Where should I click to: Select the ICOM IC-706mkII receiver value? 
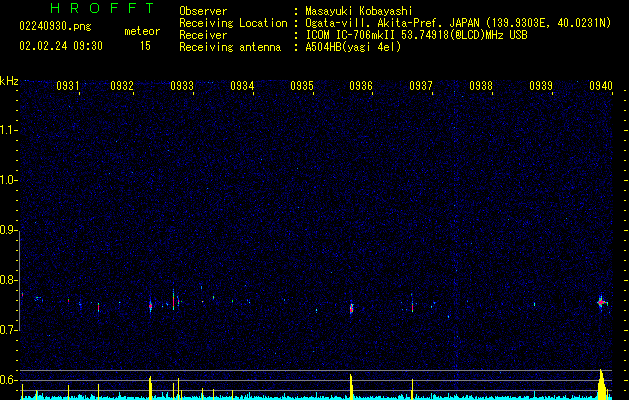pos(416,35)
